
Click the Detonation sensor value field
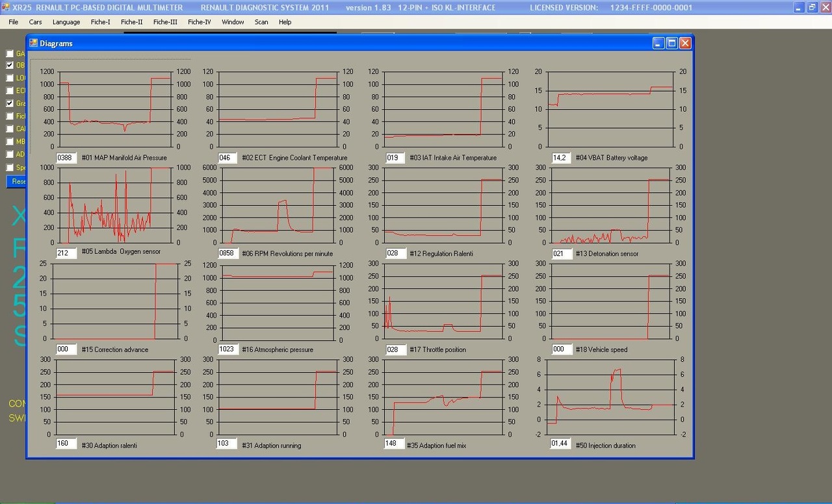click(x=560, y=253)
